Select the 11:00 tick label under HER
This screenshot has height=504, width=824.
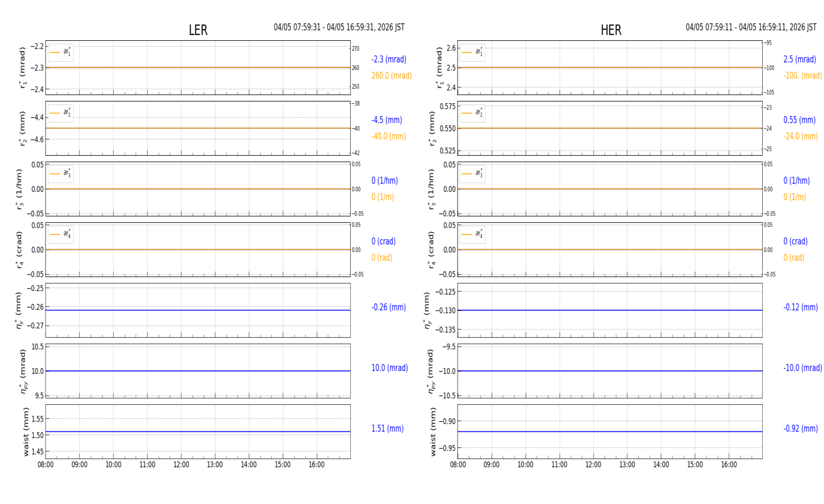click(559, 465)
